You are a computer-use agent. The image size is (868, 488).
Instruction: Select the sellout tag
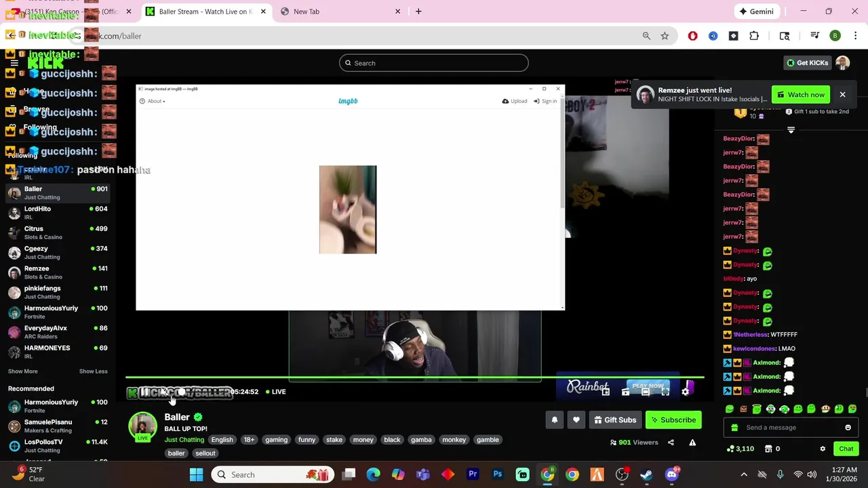click(205, 453)
